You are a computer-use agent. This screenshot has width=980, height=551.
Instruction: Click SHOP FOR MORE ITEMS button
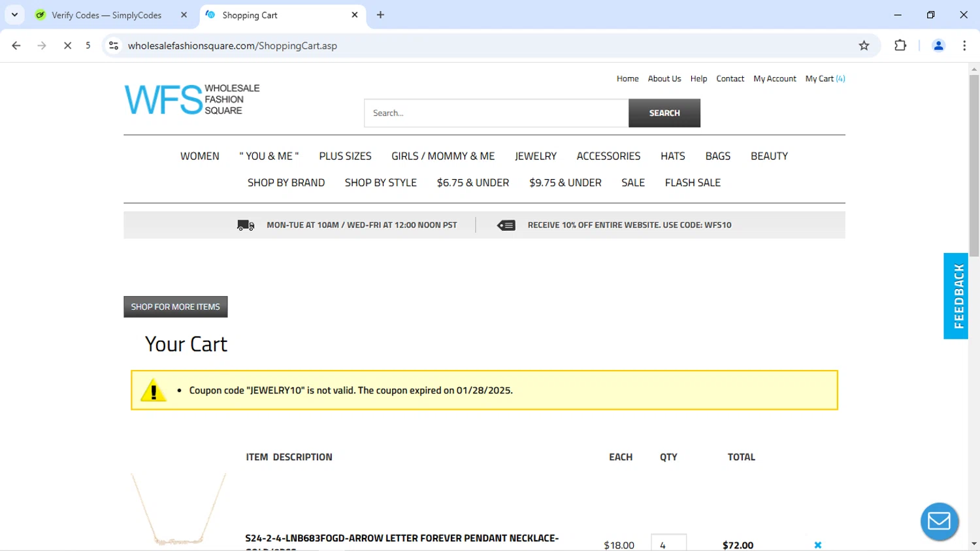(176, 307)
